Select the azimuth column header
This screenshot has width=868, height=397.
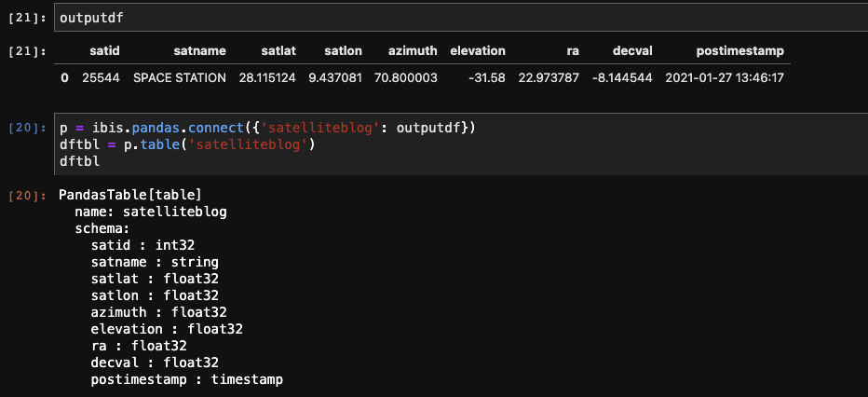[x=413, y=51]
